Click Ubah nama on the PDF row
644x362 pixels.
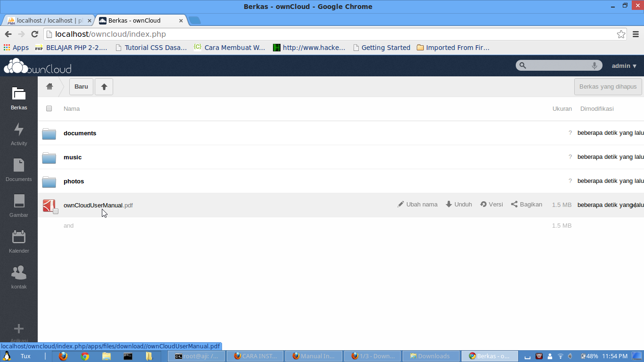coord(418,205)
